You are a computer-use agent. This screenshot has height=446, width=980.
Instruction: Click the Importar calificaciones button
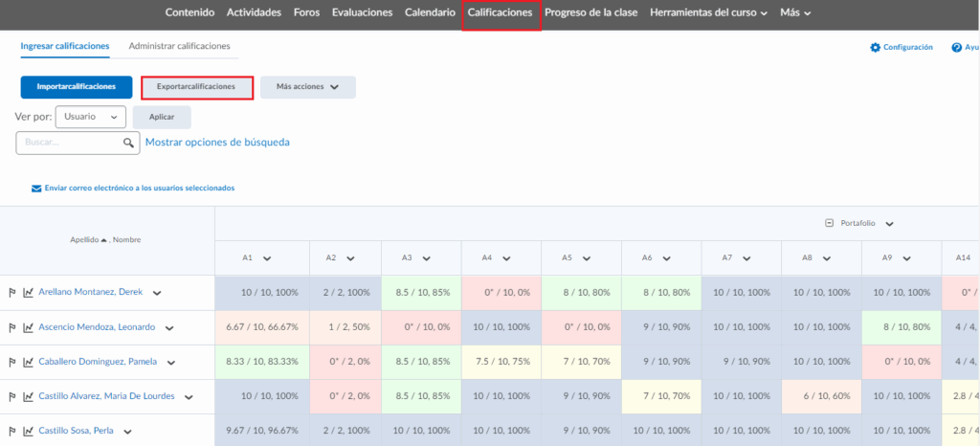77,87
